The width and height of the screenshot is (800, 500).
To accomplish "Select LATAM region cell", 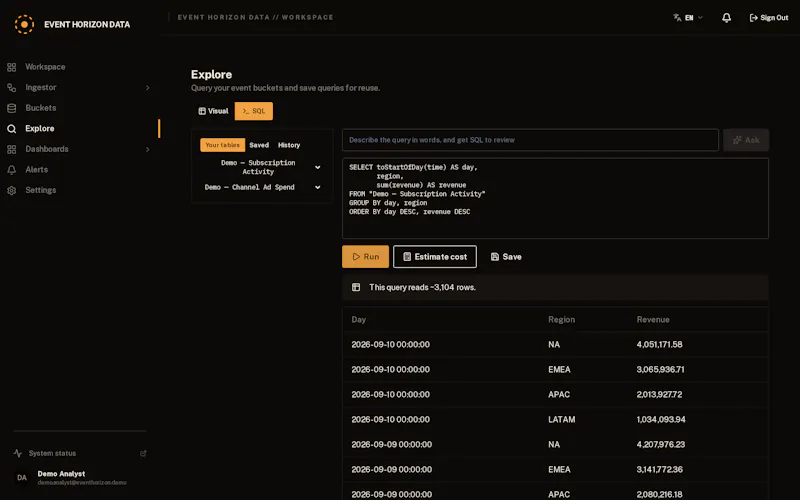I will coord(562,419).
